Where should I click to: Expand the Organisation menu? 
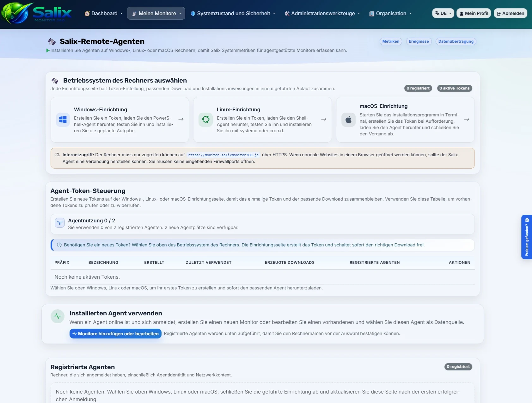[x=390, y=13]
